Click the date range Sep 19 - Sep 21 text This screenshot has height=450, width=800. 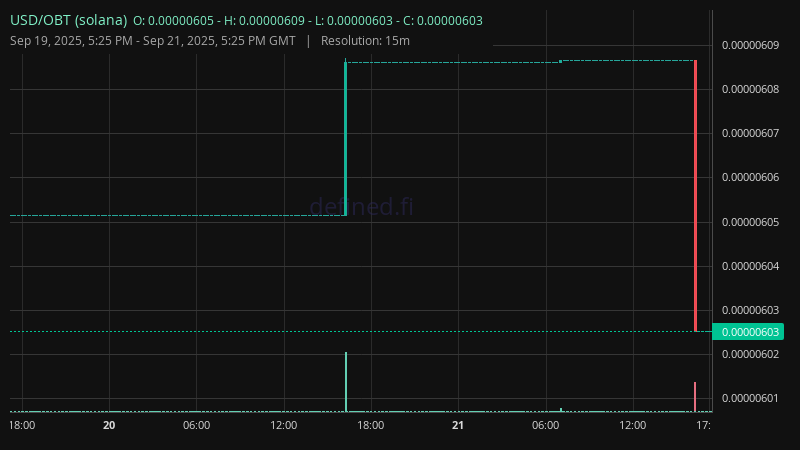(x=153, y=41)
